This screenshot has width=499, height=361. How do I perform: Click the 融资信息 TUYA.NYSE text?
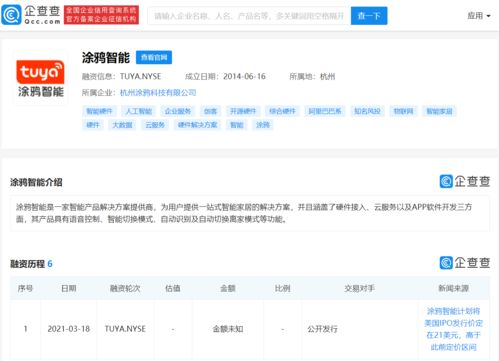click(x=121, y=77)
